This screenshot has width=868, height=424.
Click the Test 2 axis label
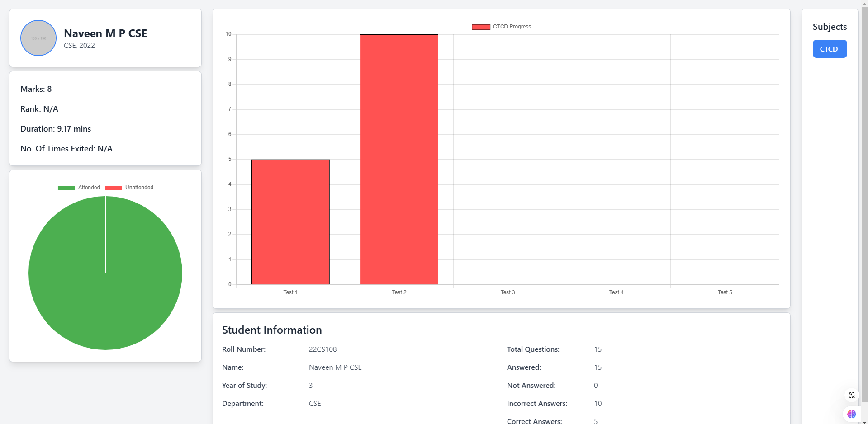pyautogui.click(x=399, y=292)
